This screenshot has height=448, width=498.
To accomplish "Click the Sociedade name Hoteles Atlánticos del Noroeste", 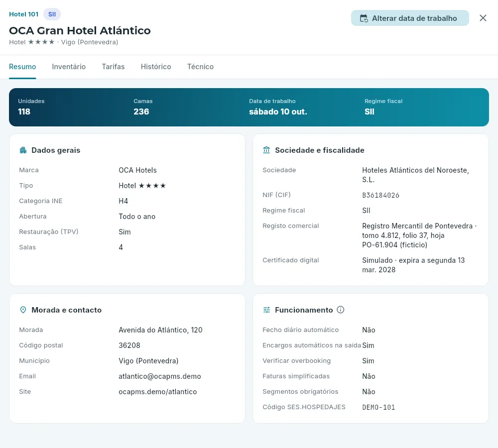I will coord(415,175).
